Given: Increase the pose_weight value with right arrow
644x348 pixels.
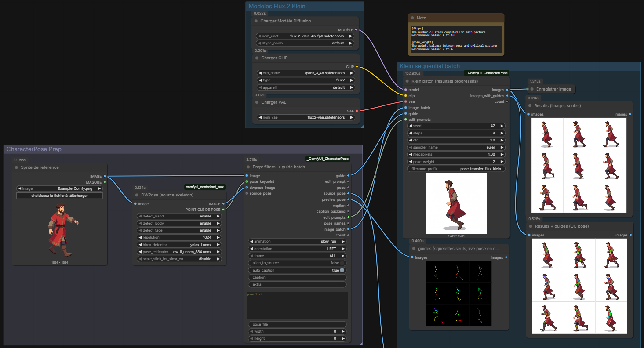Looking at the screenshot, I should (502, 162).
